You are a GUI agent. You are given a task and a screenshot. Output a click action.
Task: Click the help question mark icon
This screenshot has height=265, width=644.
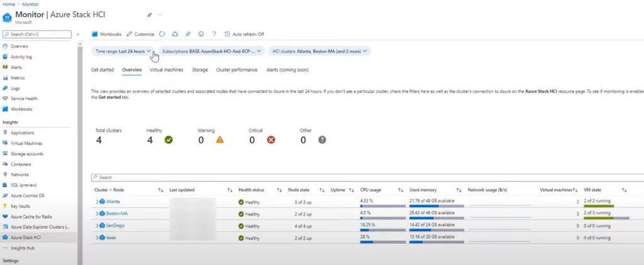point(214,34)
